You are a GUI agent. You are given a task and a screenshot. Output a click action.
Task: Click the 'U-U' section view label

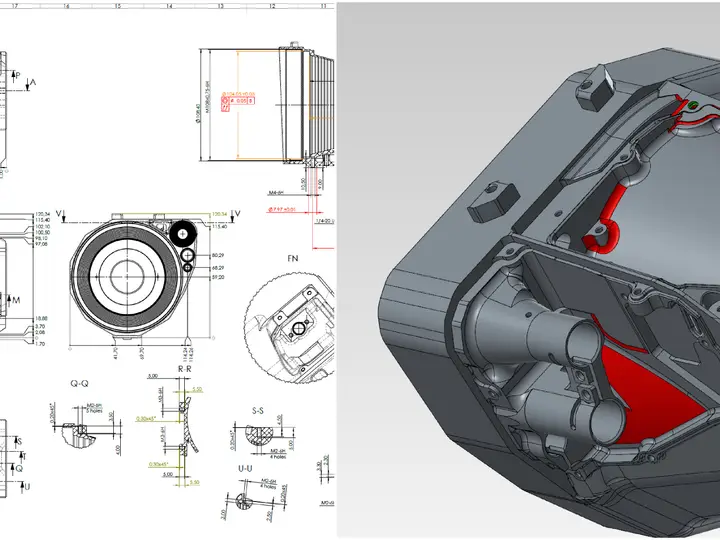245,469
